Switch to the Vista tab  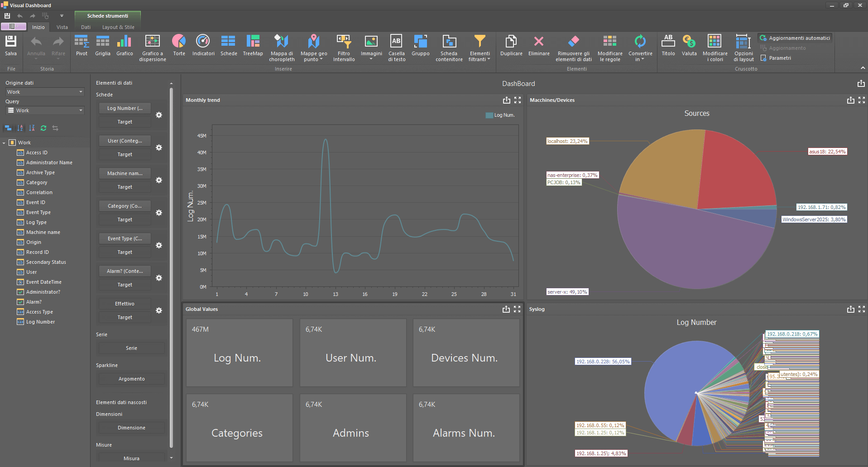pyautogui.click(x=62, y=27)
